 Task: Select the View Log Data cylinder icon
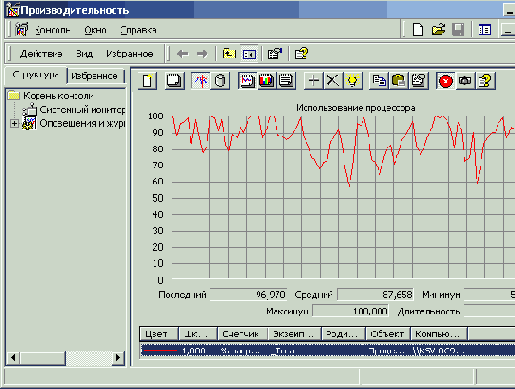pos(220,81)
